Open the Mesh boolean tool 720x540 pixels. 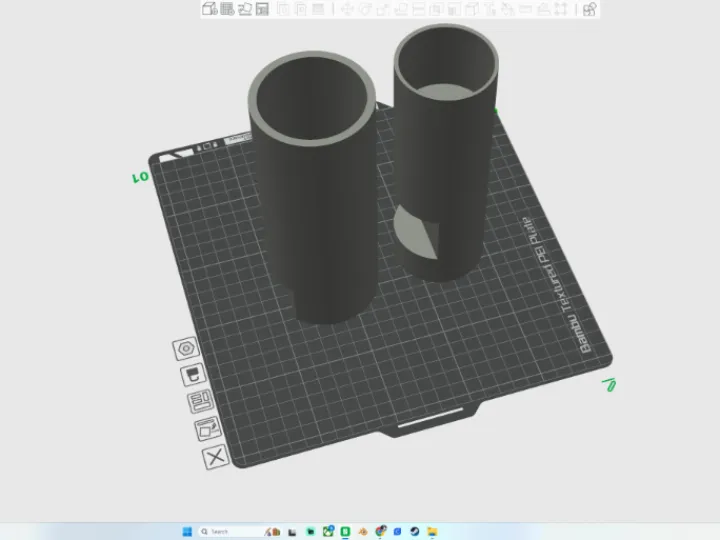(x=437, y=9)
